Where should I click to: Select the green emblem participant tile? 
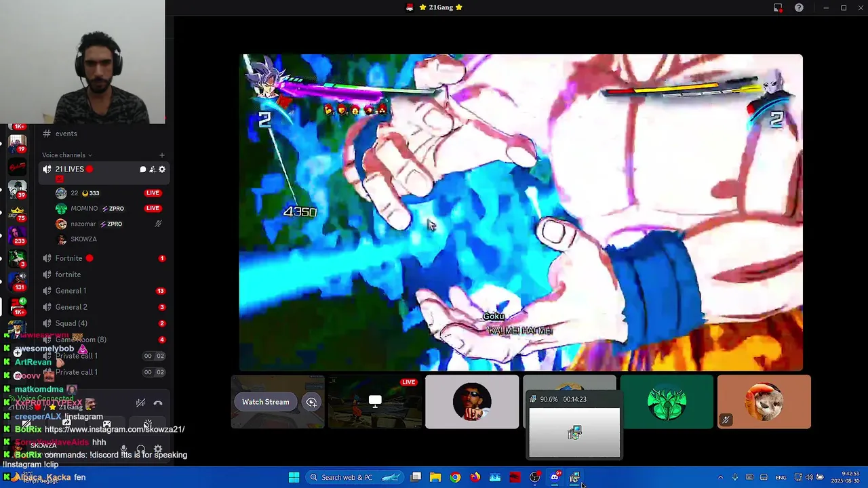[667, 402]
